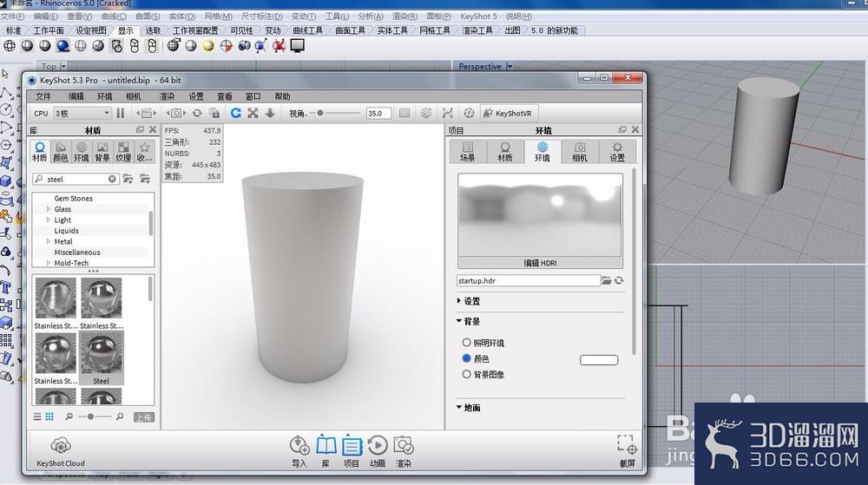The width and height of the screenshot is (868, 485).
Task: Select 颜色 background radio option
Action: click(x=467, y=358)
